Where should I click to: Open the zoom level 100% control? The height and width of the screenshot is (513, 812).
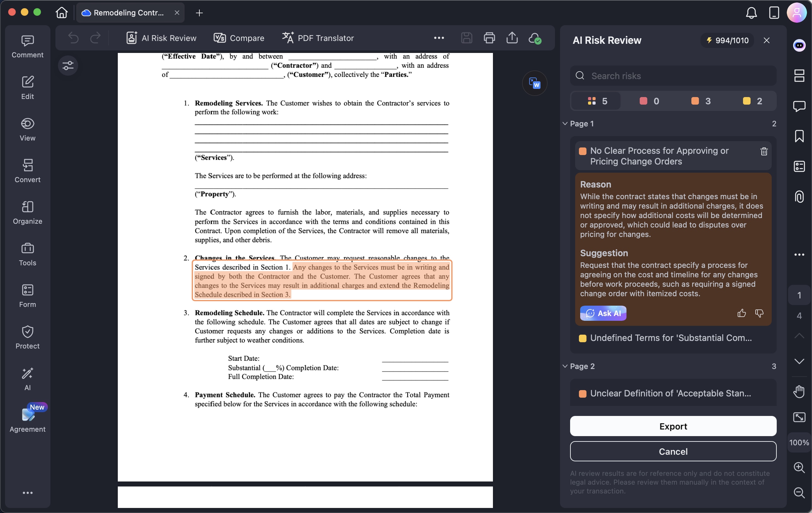click(x=799, y=442)
